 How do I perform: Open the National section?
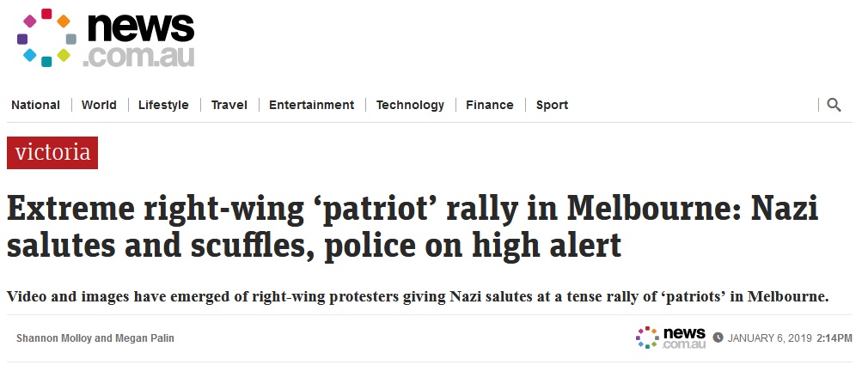coord(35,105)
